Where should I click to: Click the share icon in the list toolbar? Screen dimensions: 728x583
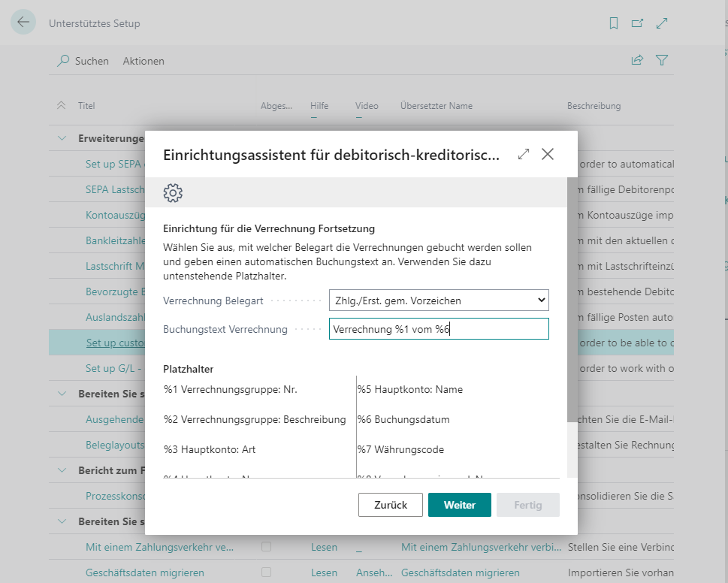coord(637,60)
